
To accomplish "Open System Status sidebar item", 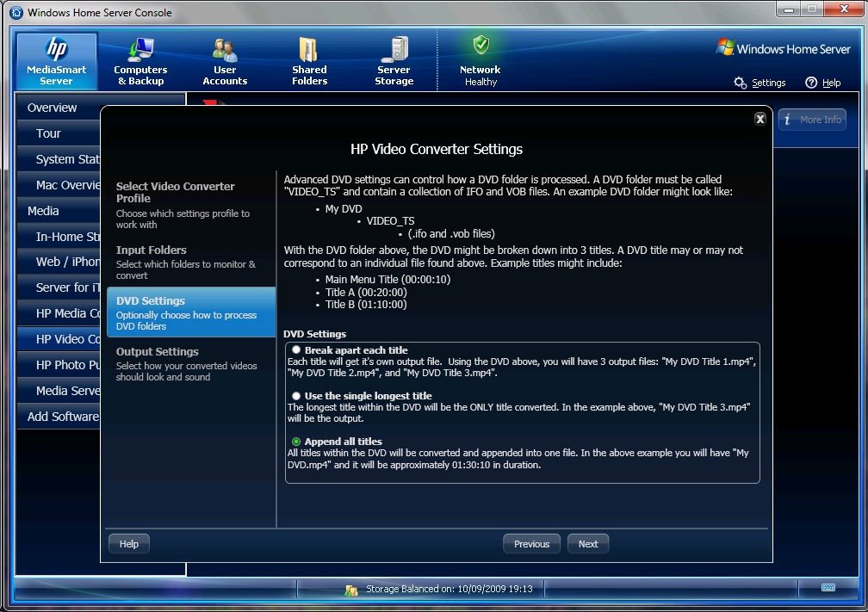I will 59,159.
